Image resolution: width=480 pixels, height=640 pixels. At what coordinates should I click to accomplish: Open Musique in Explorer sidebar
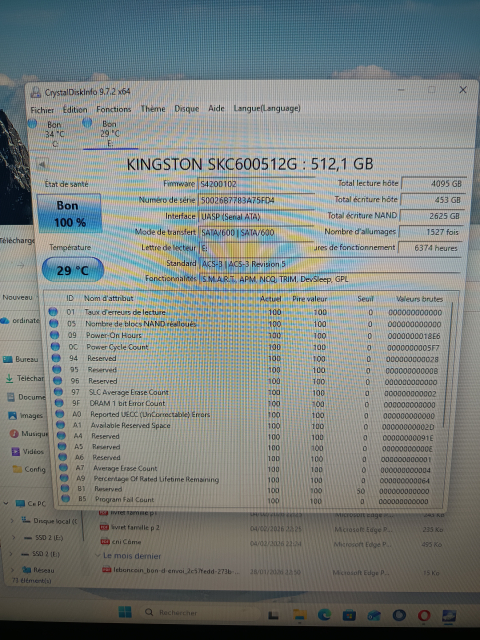click(x=29, y=433)
